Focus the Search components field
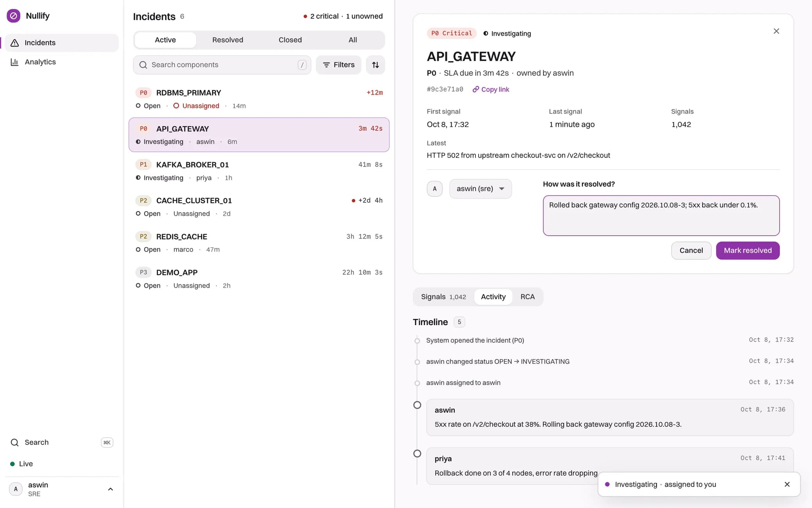 222,65
